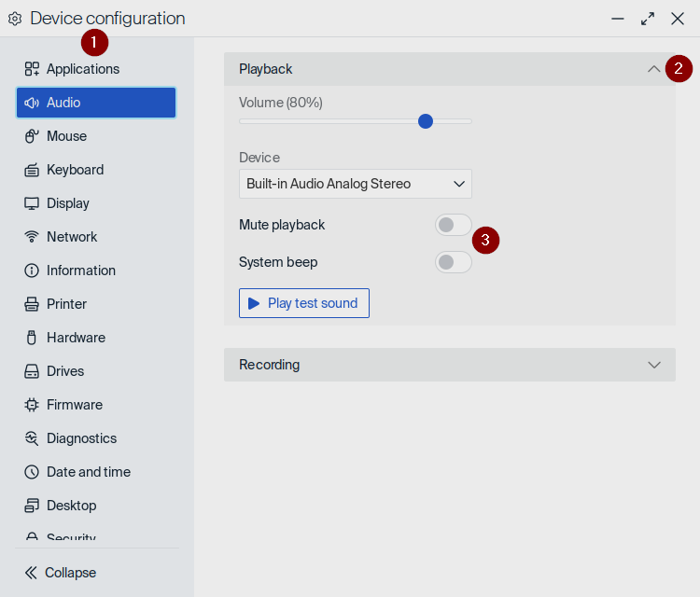Click the Keyboard icon in sidebar
Viewport: 700px width, 597px height.
pos(32,170)
